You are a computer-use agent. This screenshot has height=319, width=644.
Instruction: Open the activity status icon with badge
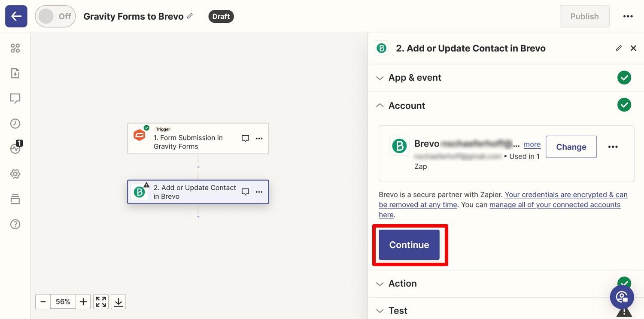(x=15, y=148)
